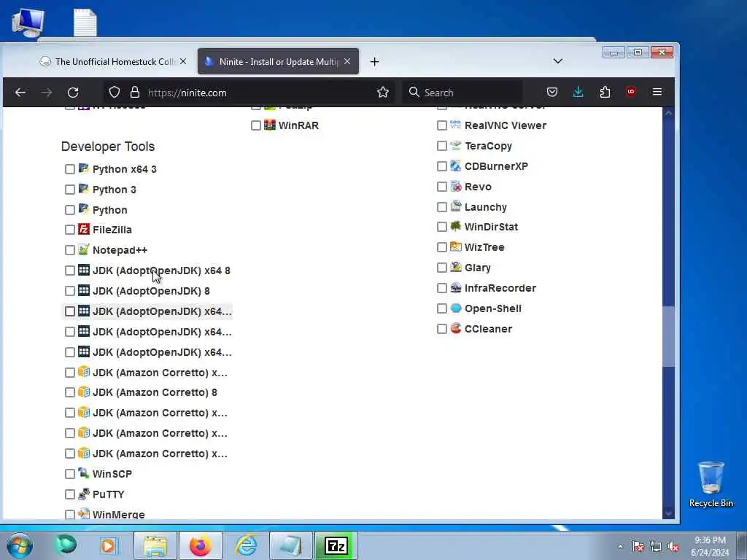Screen dimensions: 747x560
Task: Close the Ninite tab
Action: point(347,61)
